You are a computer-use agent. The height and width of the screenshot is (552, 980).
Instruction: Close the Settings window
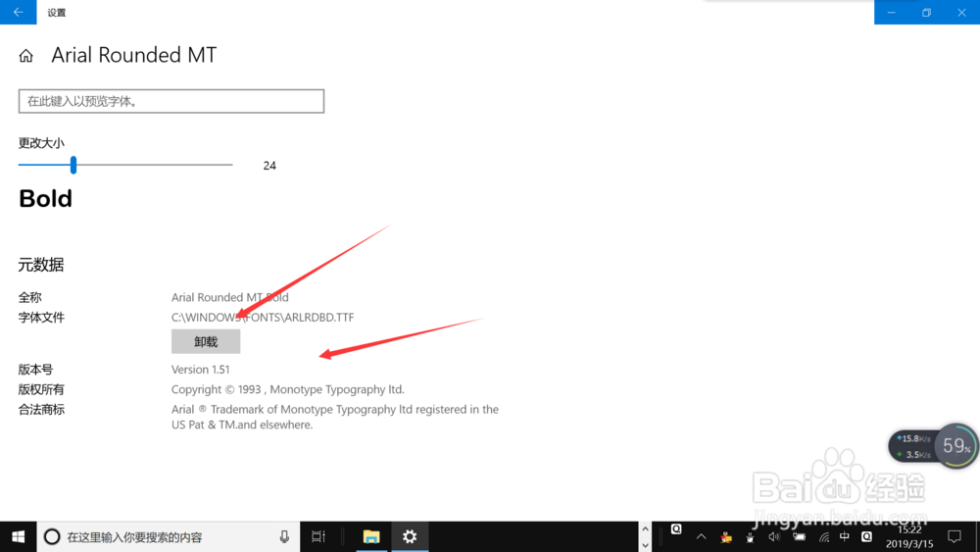coord(962,12)
